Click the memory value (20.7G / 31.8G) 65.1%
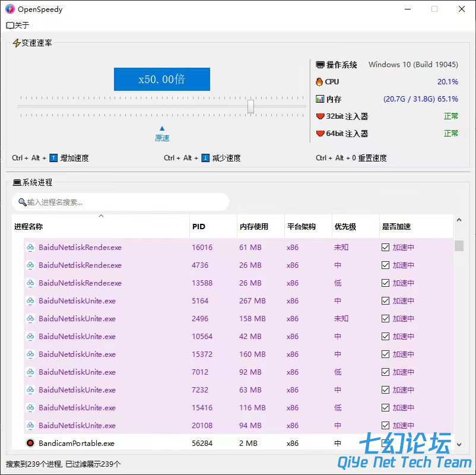Viewport: 476px width, 475px height. [421, 99]
